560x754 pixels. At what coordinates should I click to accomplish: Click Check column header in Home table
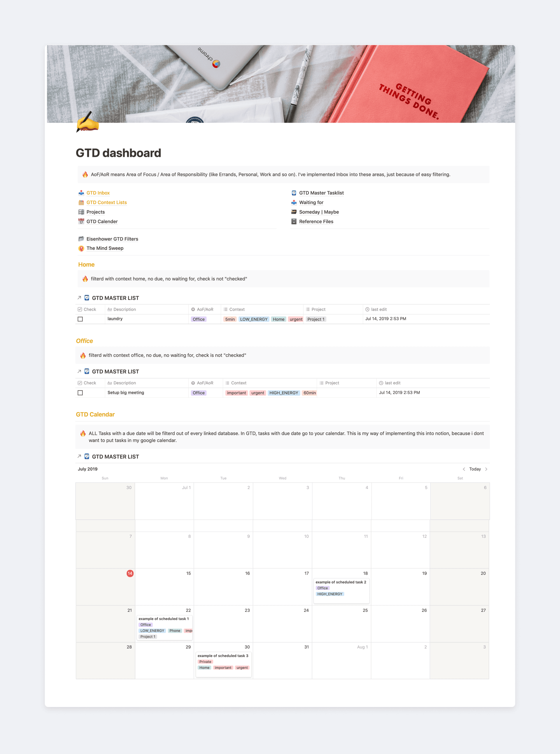pyautogui.click(x=90, y=309)
